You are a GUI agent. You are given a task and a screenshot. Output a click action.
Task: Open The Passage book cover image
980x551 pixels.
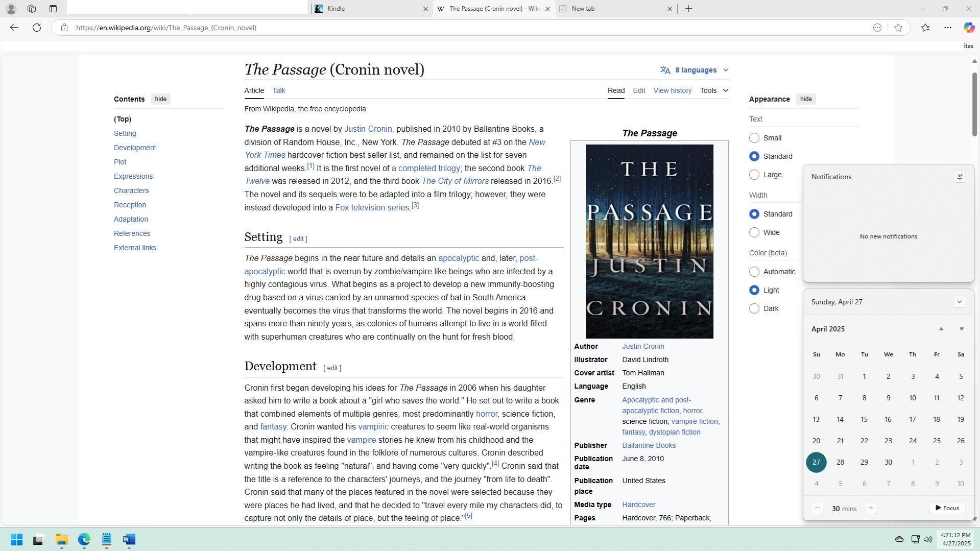coord(649,242)
